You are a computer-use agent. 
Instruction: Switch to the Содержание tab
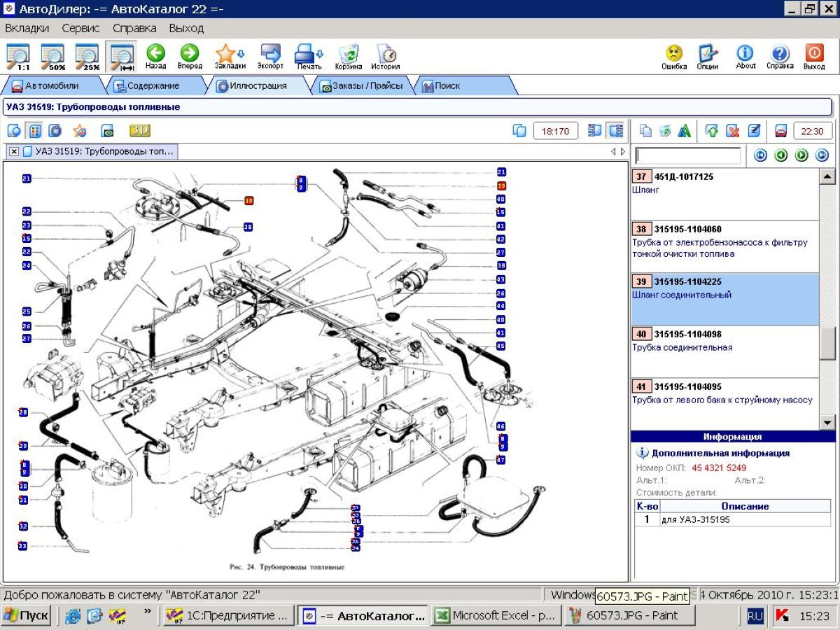point(153,86)
